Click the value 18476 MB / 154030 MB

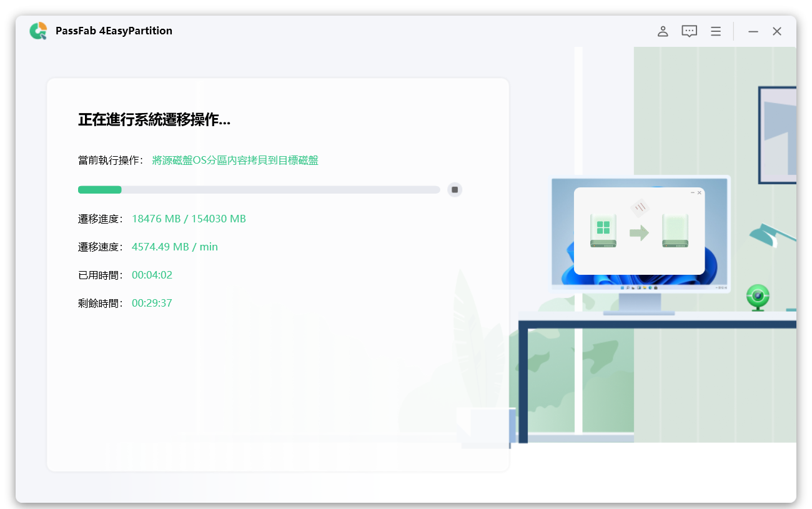tap(189, 219)
